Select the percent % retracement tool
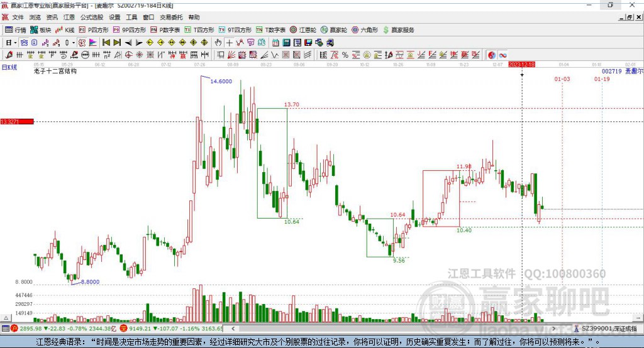The height and width of the screenshot is (348, 644). [345, 55]
